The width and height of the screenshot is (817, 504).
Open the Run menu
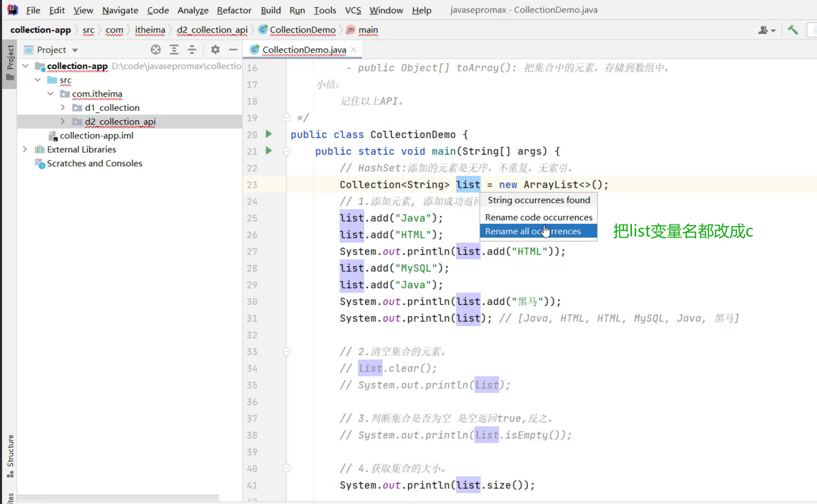[297, 10]
